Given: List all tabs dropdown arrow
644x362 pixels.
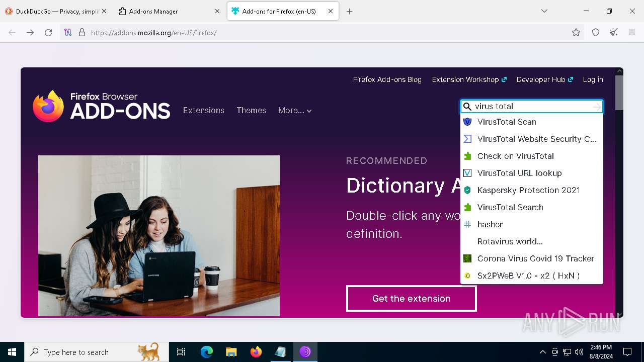Looking at the screenshot, I should (x=544, y=11).
